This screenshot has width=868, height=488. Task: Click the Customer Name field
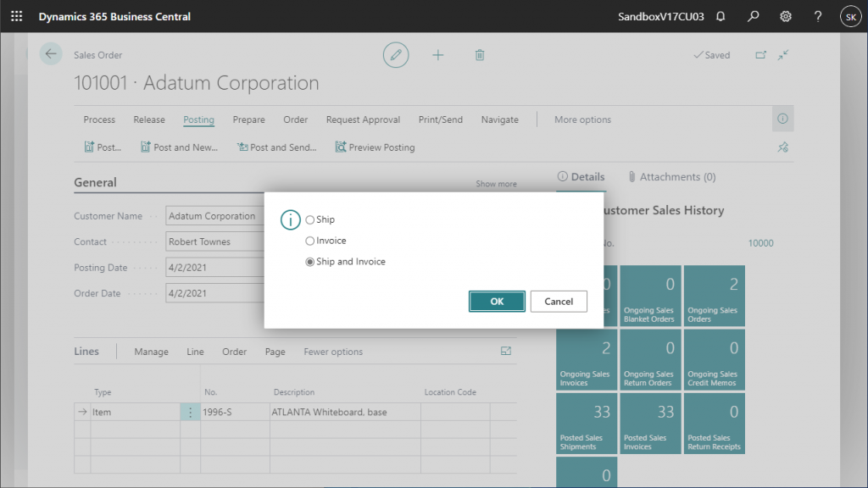coord(214,216)
